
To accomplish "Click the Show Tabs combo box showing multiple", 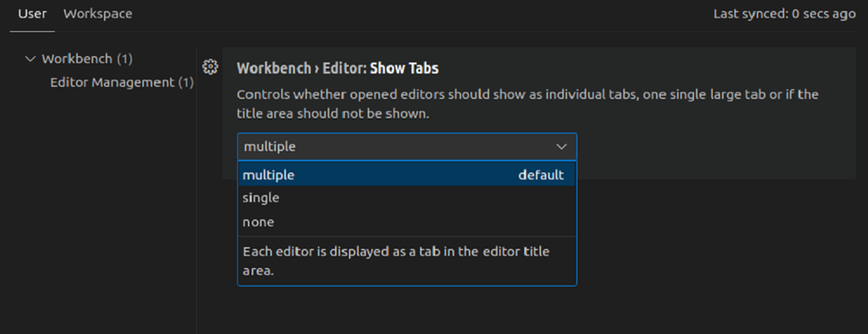I will coord(407,147).
